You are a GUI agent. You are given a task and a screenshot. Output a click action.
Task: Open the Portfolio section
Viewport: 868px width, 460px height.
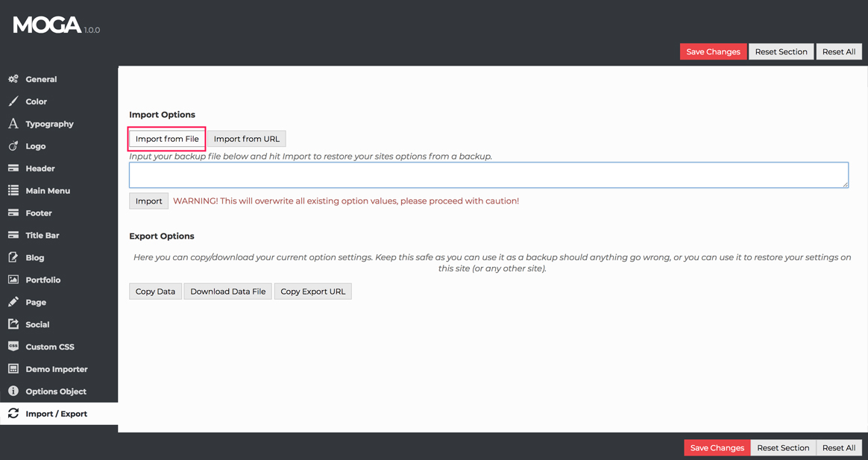[59, 280]
